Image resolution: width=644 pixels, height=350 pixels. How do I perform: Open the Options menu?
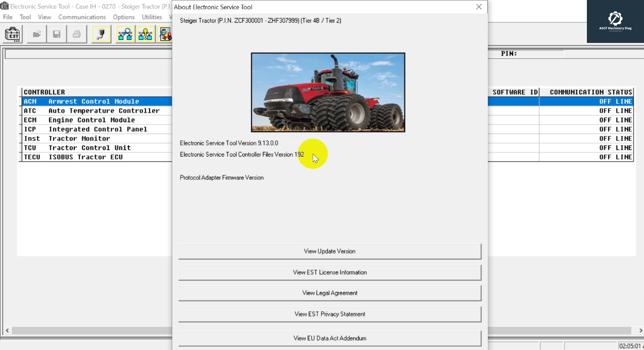pos(123,17)
